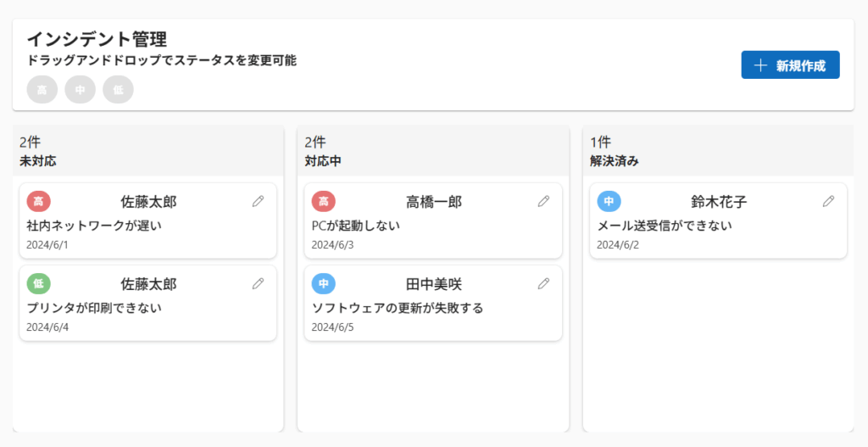
Task: Click green 低 badge on プリンタ card
Action: pos(38,283)
